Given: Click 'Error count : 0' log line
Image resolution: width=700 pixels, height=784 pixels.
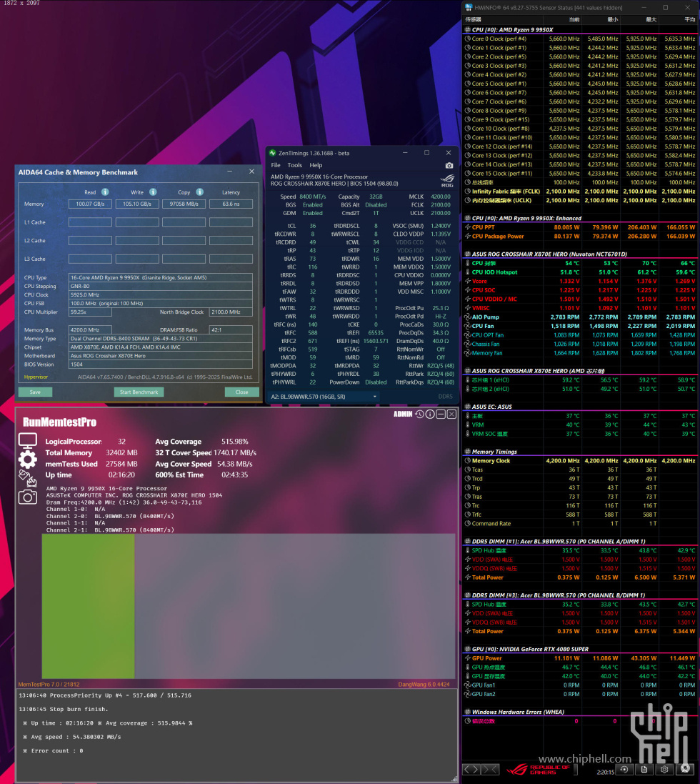Looking at the screenshot, I should (54, 750).
